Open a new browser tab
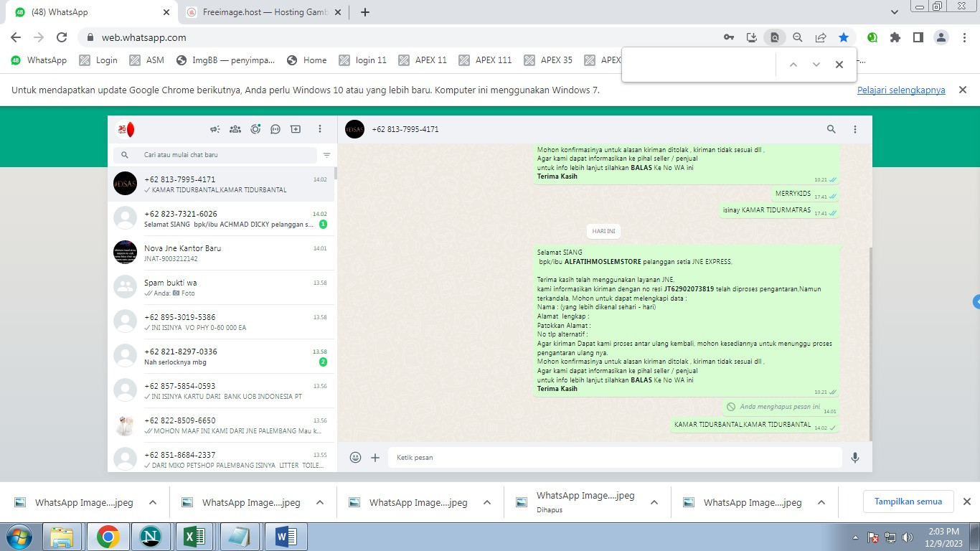 (x=365, y=12)
